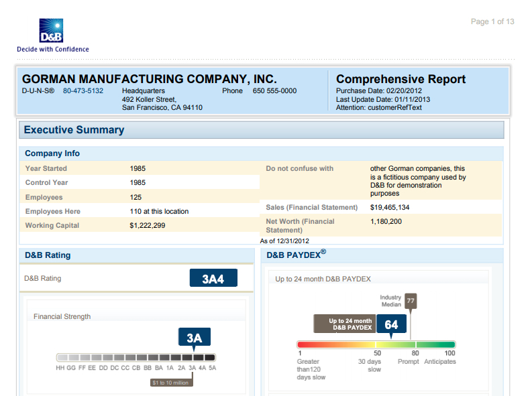
Task: Click the '$1 to 10 million' label
Action: click(x=170, y=383)
